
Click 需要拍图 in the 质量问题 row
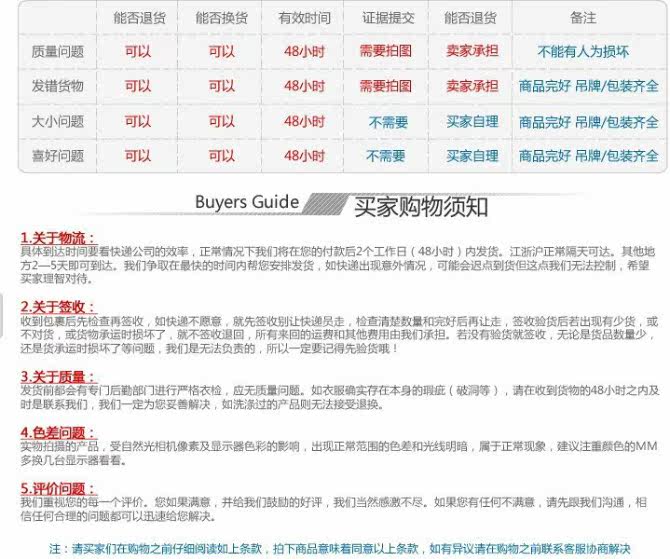point(385,51)
